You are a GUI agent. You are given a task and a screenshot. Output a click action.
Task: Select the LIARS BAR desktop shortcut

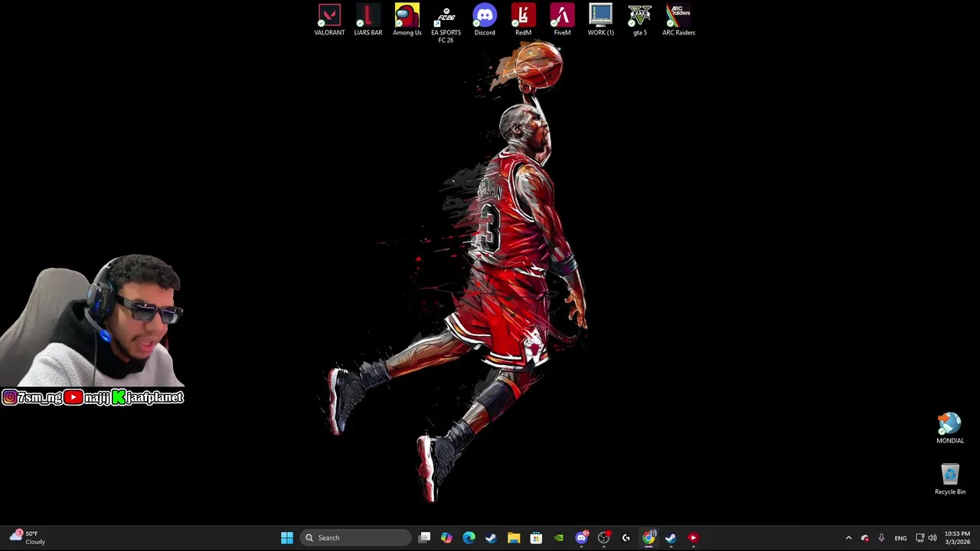click(x=368, y=21)
